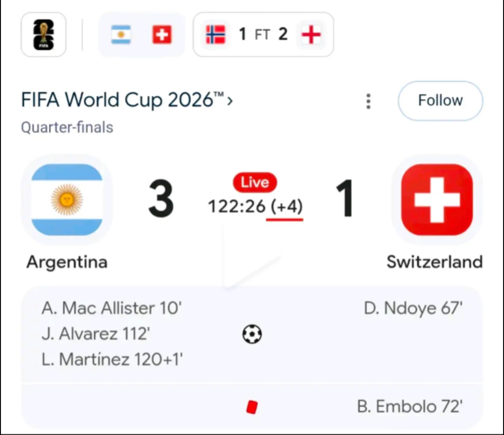Open the three-dot more options menu
This screenshot has width=504, height=435.
click(x=368, y=101)
